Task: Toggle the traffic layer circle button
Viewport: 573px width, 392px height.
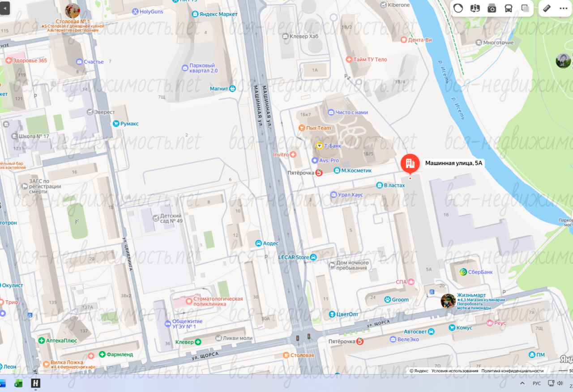Action: point(458,8)
